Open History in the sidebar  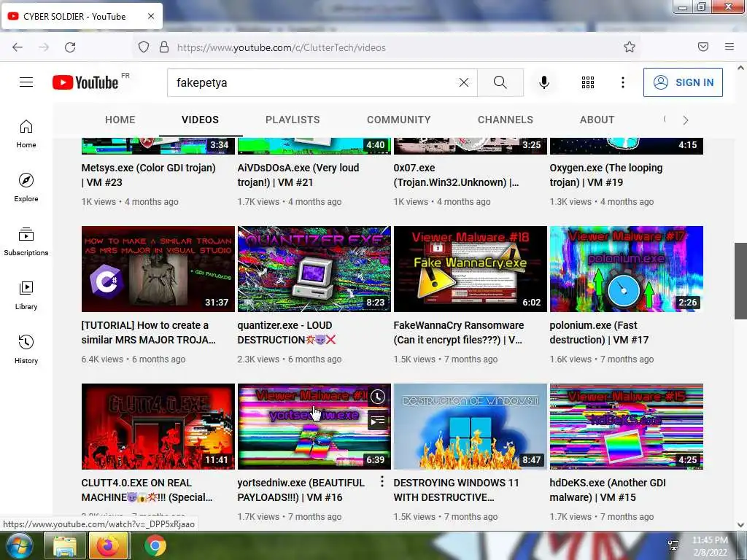(26, 349)
